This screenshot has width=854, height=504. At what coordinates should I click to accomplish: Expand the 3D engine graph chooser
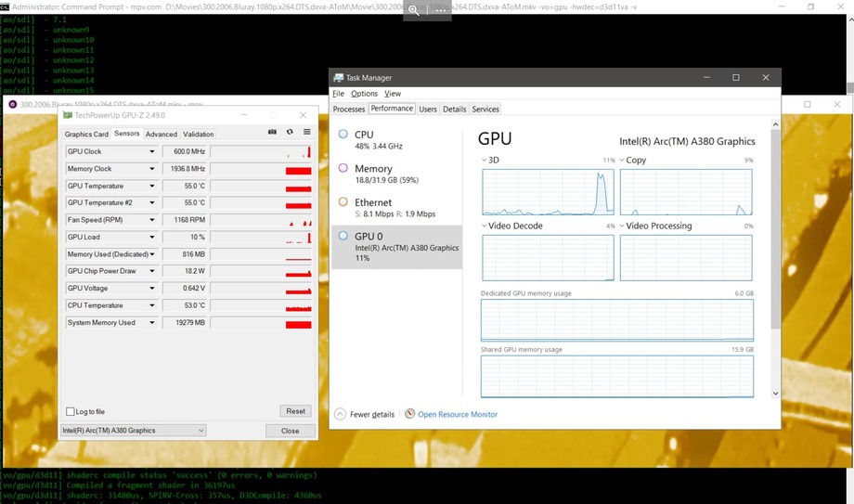coord(484,161)
